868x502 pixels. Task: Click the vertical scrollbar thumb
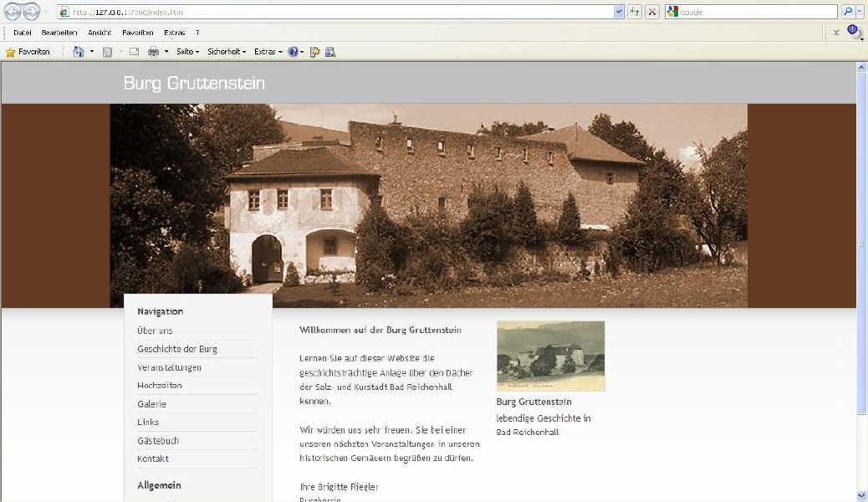pyautogui.click(x=861, y=243)
